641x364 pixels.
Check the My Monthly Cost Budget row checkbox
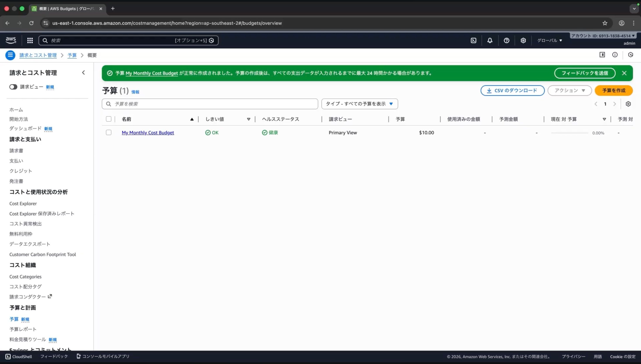click(109, 133)
